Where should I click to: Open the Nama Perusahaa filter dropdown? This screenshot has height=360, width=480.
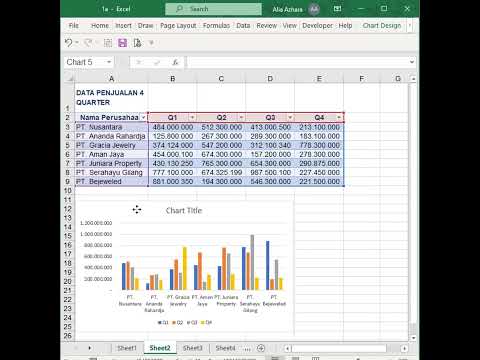coord(143,118)
